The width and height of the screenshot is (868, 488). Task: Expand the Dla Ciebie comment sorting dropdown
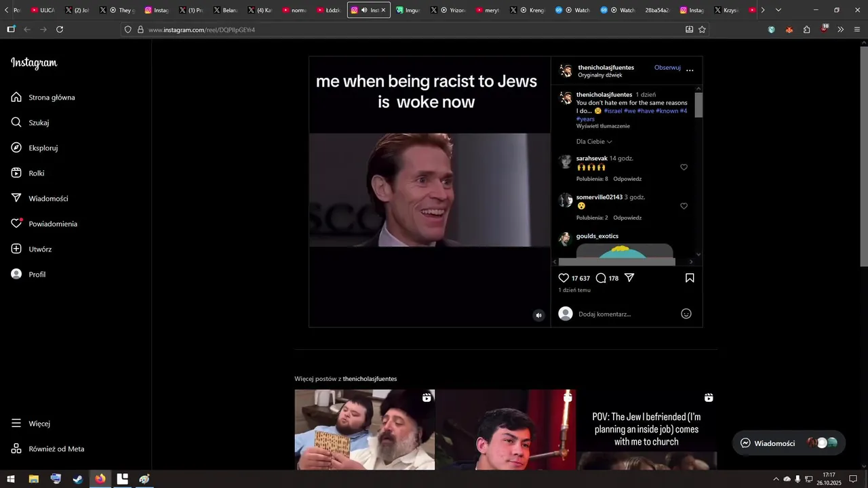[594, 142]
